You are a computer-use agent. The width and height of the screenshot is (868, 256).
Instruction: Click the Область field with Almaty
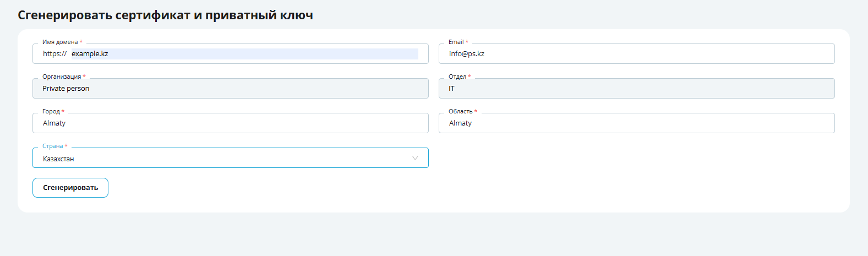coord(636,123)
